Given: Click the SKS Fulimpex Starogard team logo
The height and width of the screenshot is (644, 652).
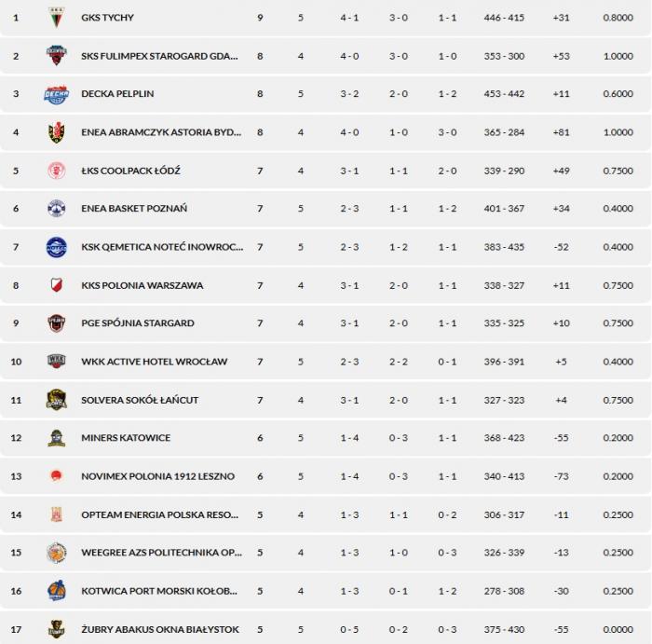Looking at the screenshot, I should click(x=57, y=56).
